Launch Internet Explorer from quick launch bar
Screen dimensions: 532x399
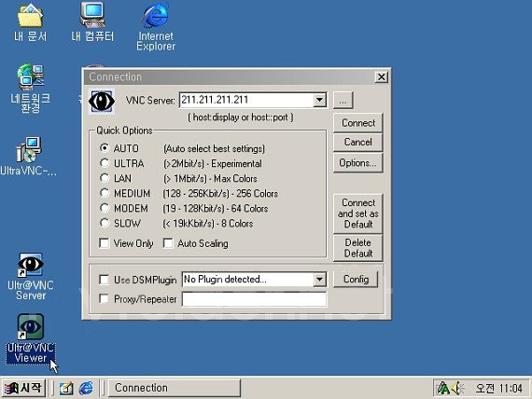click(86, 388)
